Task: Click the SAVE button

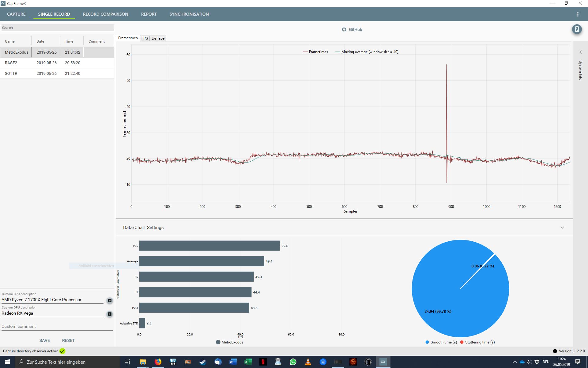Action: coord(44,340)
